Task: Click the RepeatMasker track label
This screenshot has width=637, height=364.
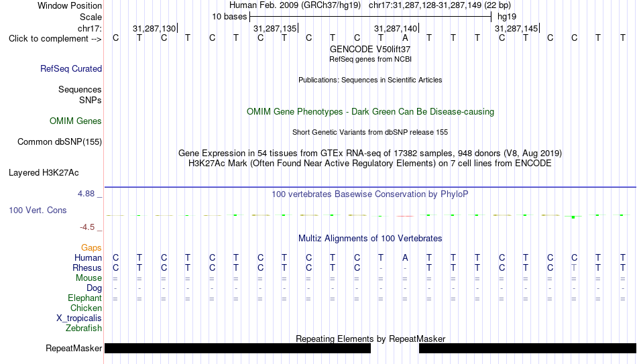Action: click(x=74, y=348)
